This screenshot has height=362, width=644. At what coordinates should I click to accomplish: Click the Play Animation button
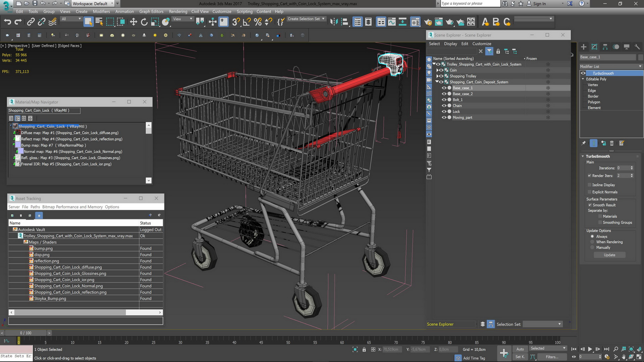[590, 349]
